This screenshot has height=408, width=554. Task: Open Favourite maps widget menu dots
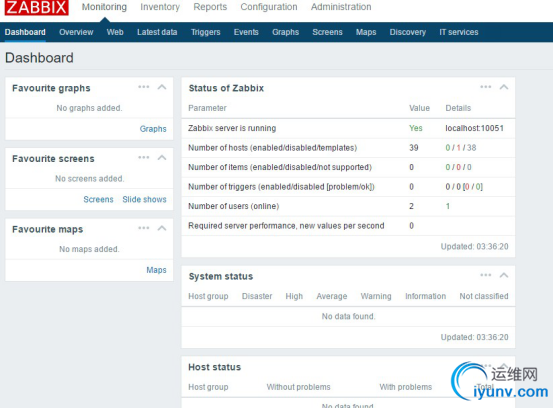point(143,228)
